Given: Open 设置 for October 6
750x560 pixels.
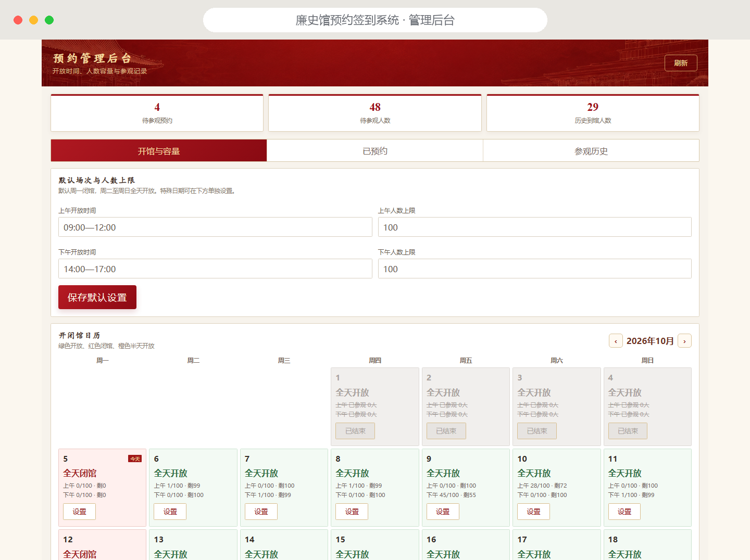Looking at the screenshot, I should click(x=170, y=512).
